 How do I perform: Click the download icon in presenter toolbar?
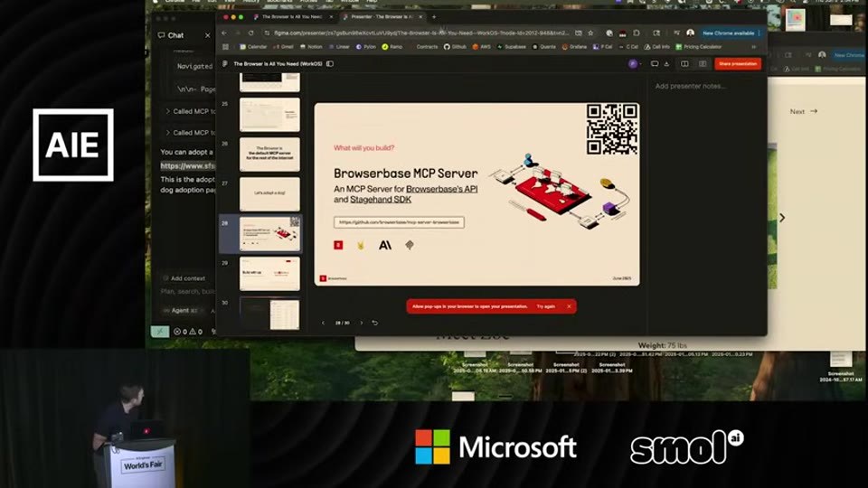click(666, 63)
